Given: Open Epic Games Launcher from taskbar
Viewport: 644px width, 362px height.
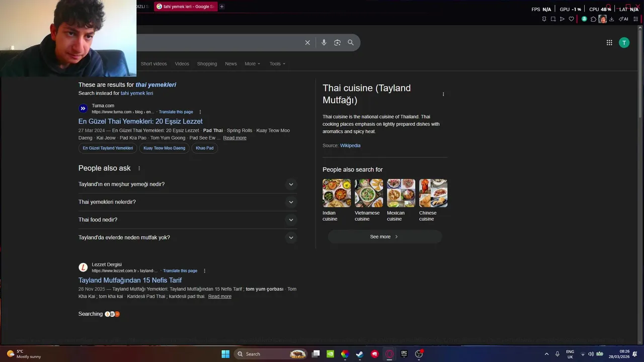Looking at the screenshot, I should pos(404,354).
